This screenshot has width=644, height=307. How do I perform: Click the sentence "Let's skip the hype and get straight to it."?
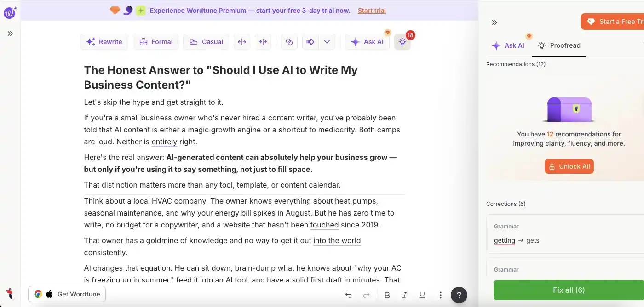154,102
